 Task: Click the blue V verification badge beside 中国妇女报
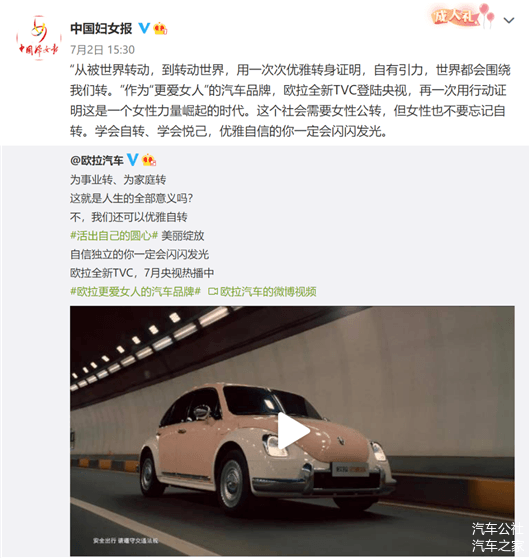144,28
